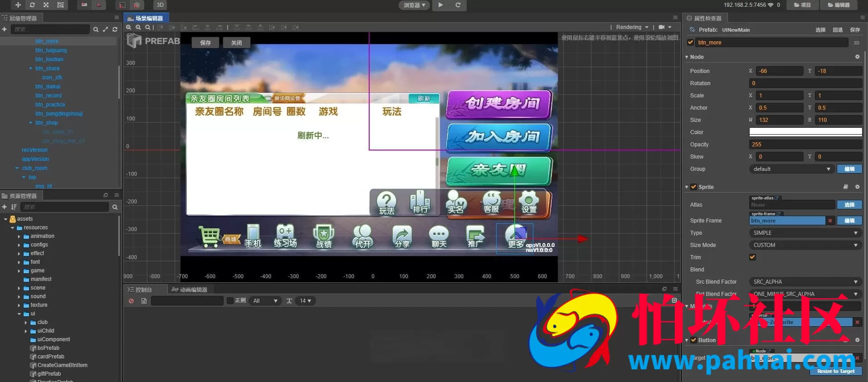Refresh the hierarchy panel
The height and width of the screenshot is (382, 868).
pos(115,29)
